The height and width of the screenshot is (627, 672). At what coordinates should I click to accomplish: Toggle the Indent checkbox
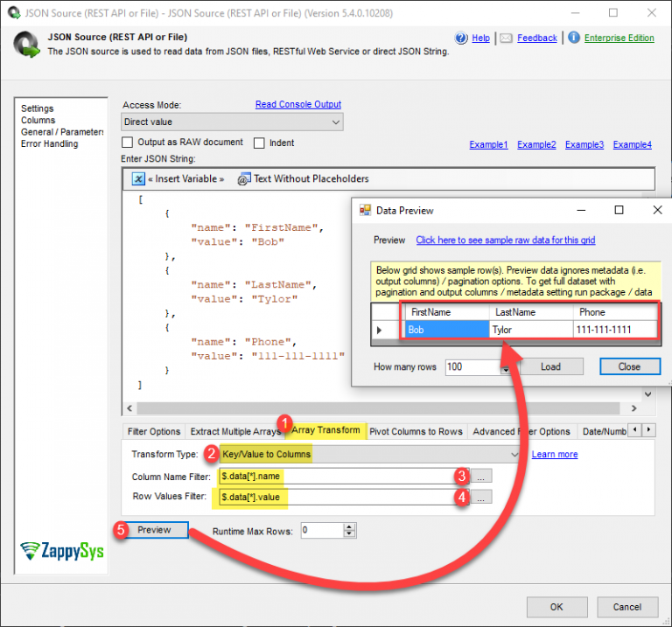pos(260,143)
